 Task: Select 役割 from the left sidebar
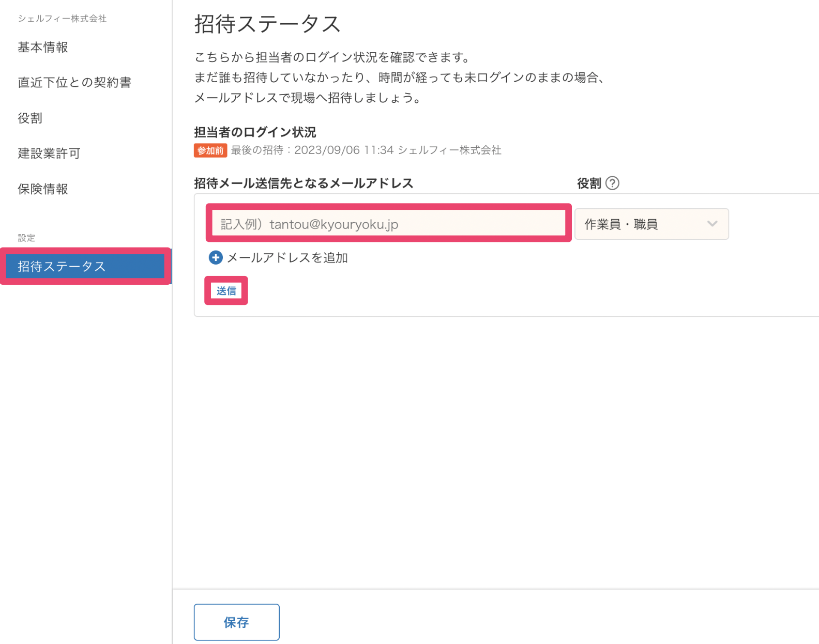[x=30, y=118]
